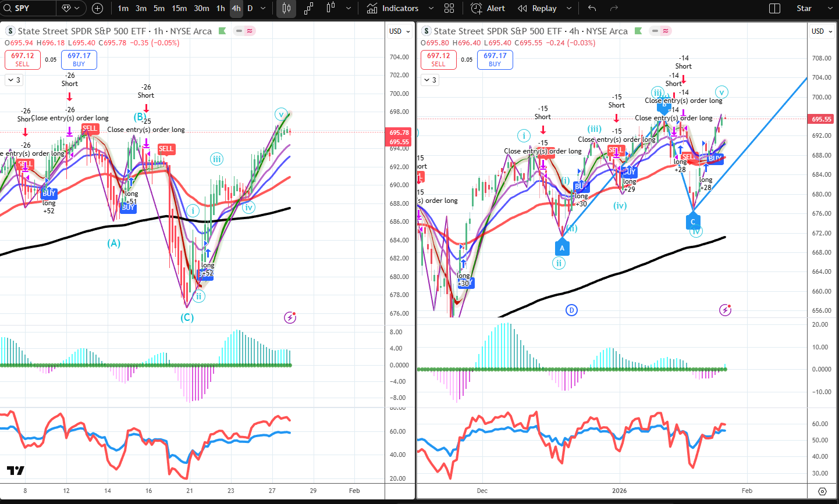The height and width of the screenshot is (504, 839).
Task: Start bar Replay mode
Action: pyautogui.click(x=537, y=8)
